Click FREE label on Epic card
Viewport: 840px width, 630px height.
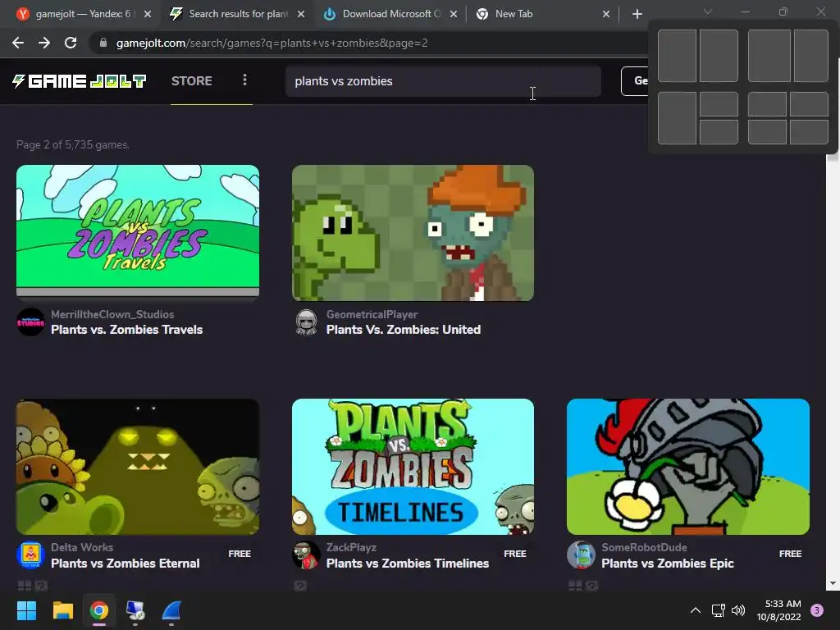[x=790, y=554]
